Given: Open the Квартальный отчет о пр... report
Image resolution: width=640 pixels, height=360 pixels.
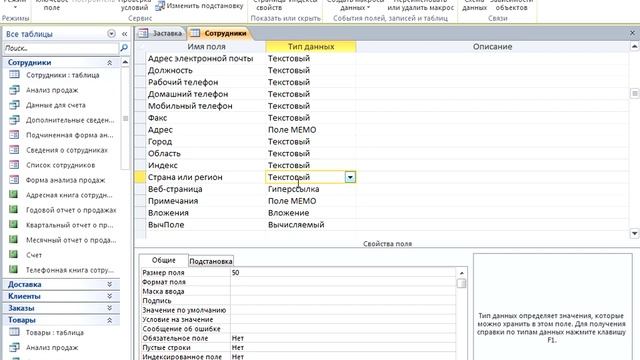Looking at the screenshot, I should click(69, 225).
